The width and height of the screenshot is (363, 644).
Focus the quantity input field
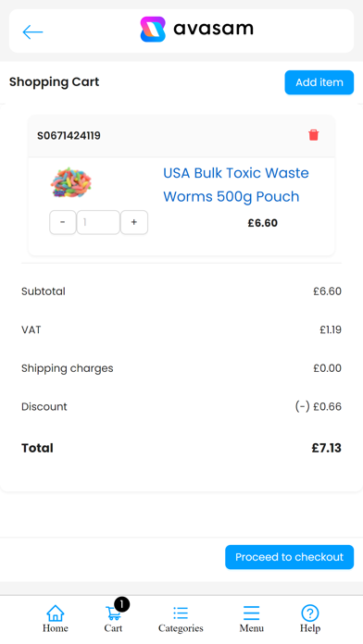(98, 222)
